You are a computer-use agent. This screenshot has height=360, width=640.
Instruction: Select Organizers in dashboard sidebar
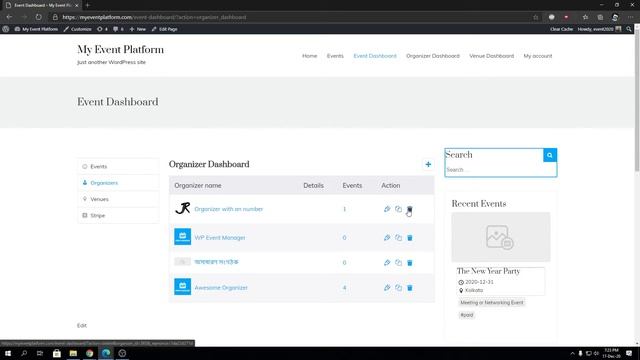coord(118,183)
